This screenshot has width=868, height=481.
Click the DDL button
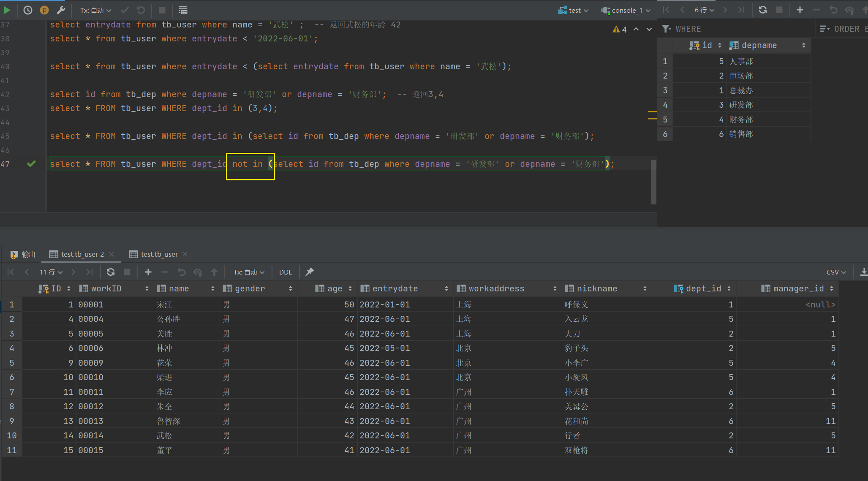pyautogui.click(x=285, y=272)
